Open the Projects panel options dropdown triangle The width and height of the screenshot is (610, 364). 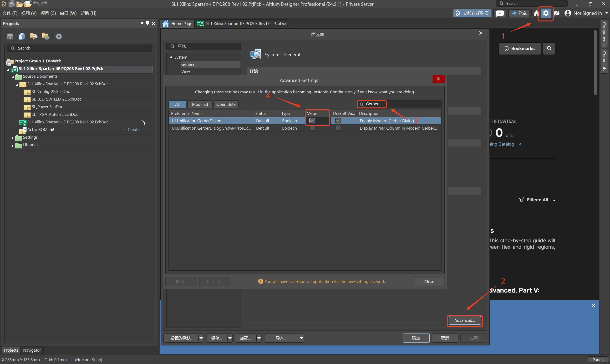(x=142, y=23)
